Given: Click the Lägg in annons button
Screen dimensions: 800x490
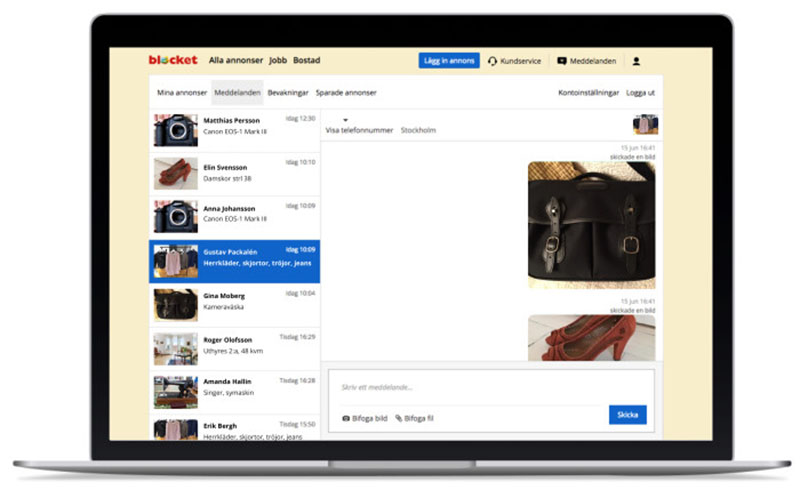Looking at the screenshot, I should tap(449, 61).
